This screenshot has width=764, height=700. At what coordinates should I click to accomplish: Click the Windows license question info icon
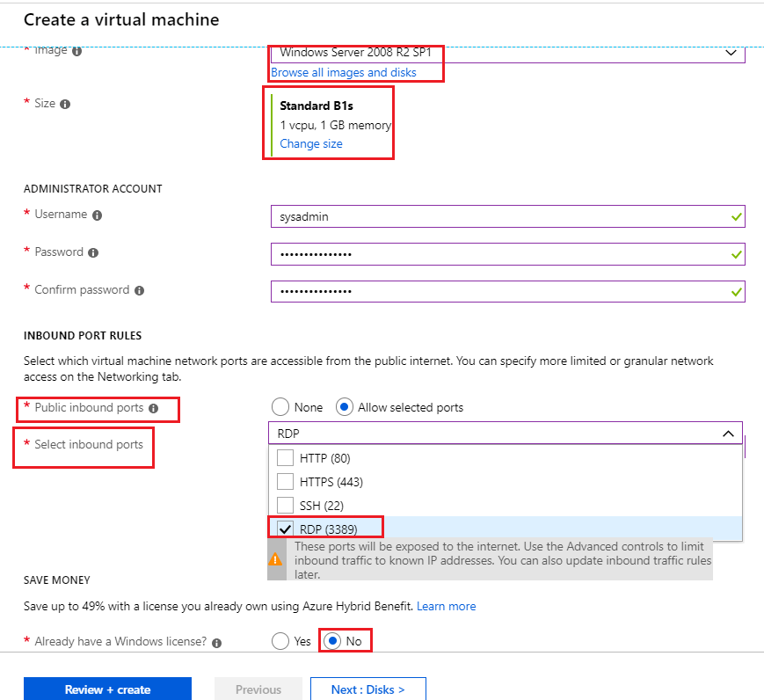tap(215, 641)
